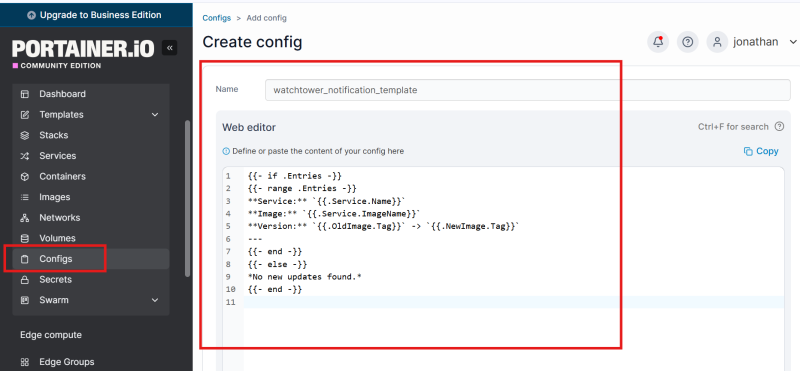Click the web editor help icon

coord(779,127)
